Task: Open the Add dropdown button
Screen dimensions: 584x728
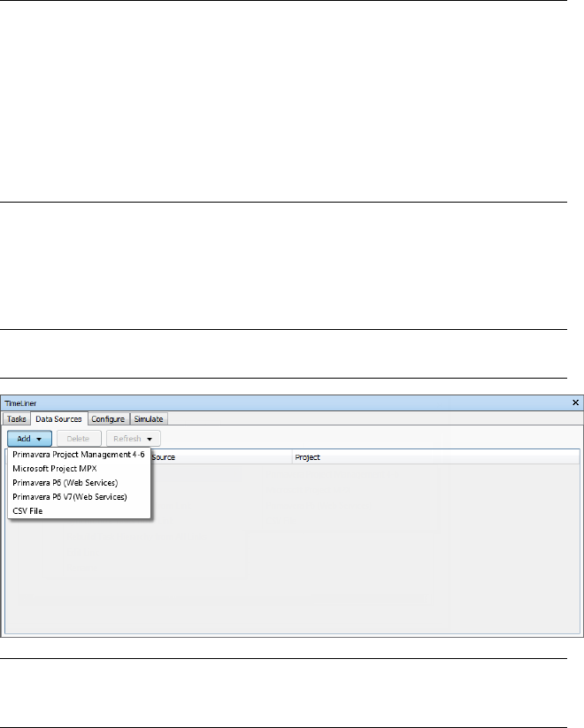Action: (29, 439)
